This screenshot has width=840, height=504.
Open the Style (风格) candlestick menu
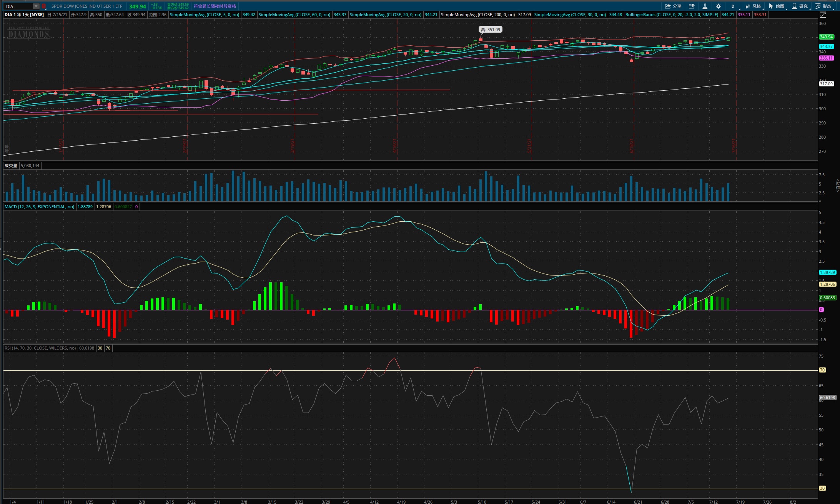(754, 6)
